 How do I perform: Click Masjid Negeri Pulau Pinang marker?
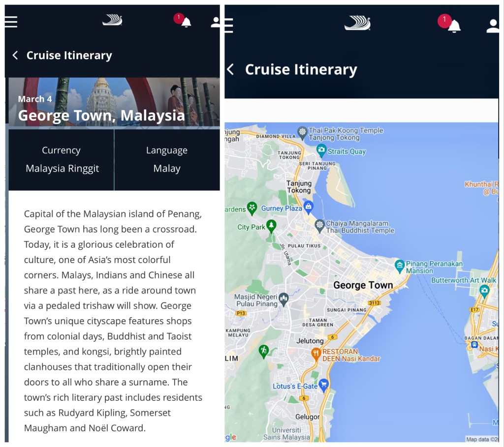click(283, 298)
